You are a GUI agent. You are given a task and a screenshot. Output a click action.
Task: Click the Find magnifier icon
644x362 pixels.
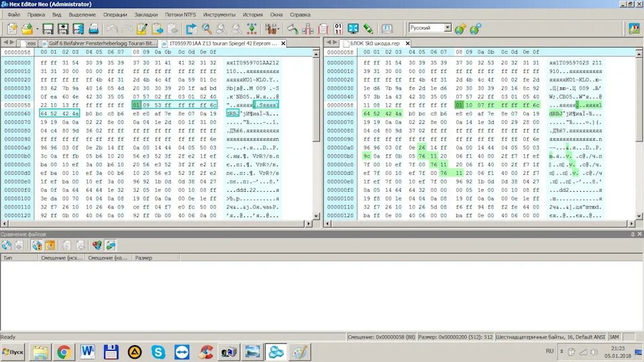click(207, 28)
